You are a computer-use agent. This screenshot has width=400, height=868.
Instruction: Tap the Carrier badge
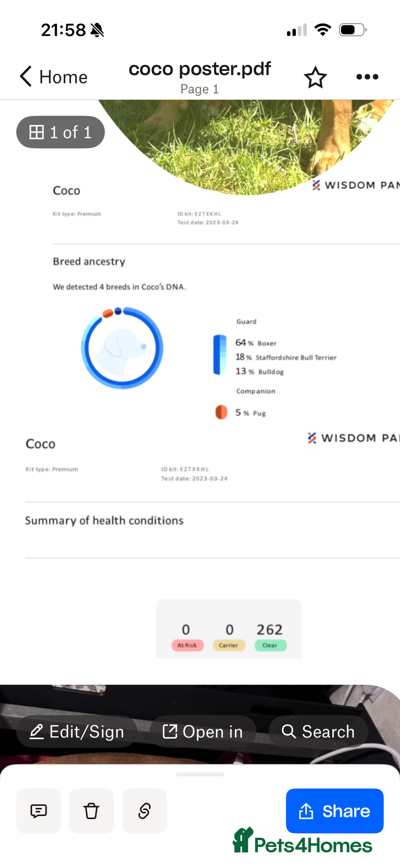click(229, 645)
